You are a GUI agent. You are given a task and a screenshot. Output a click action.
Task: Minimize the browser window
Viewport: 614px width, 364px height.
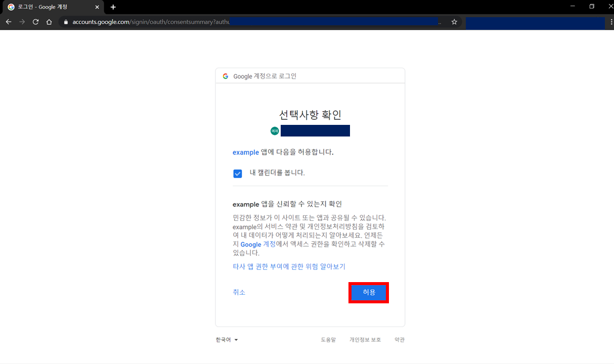[x=572, y=7]
